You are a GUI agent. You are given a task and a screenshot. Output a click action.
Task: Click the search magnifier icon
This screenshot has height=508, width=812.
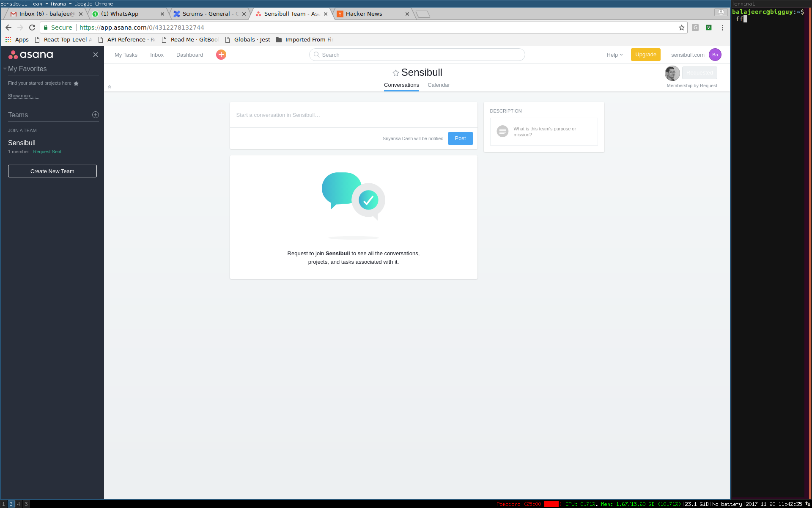click(x=316, y=55)
